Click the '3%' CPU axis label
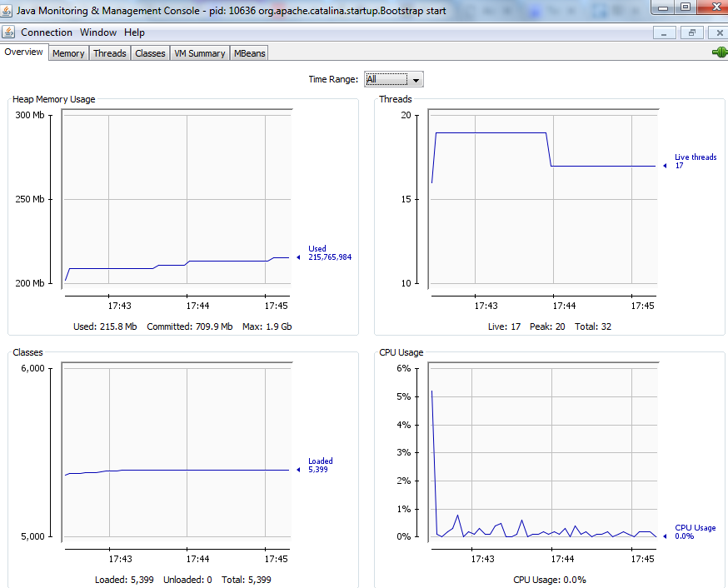 click(x=404, y=452)
